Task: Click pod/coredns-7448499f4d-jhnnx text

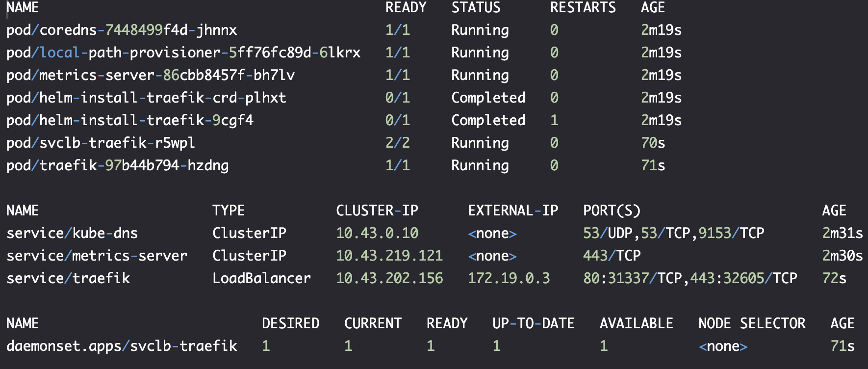Action: tap(122, 30)
